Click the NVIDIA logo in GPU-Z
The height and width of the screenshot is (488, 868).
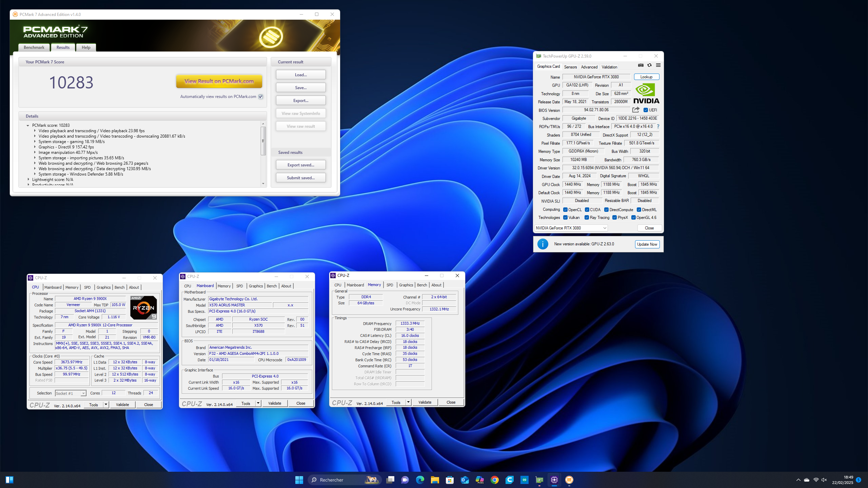pos(646,94)
